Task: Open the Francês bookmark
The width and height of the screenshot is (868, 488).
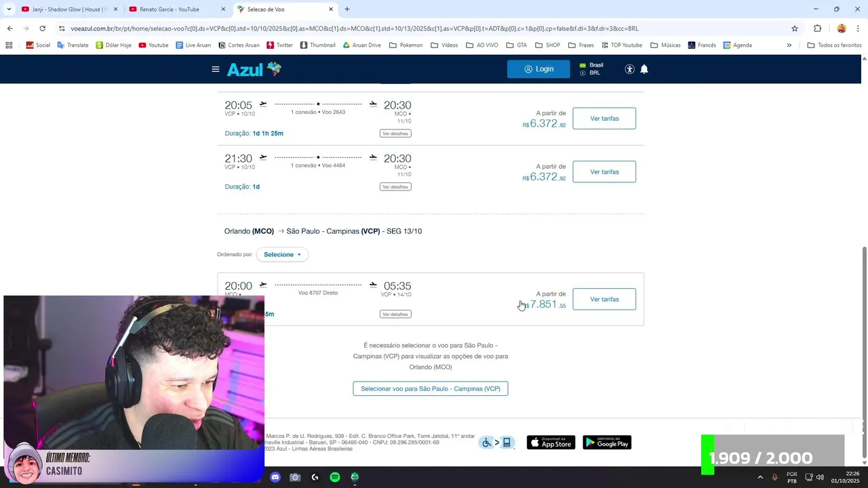Action: pos(702,45)
